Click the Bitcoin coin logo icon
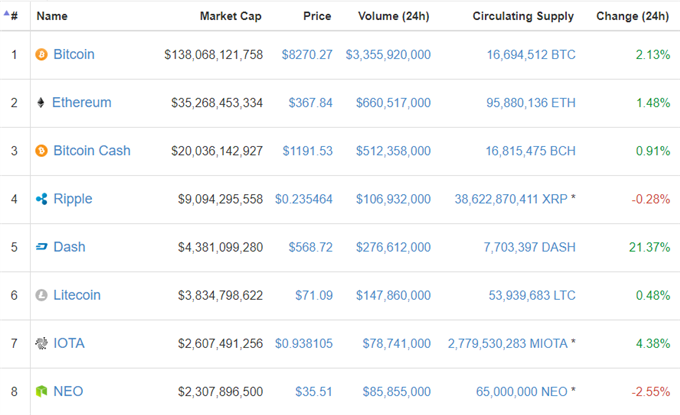680x415 pixels. [41, 55]
